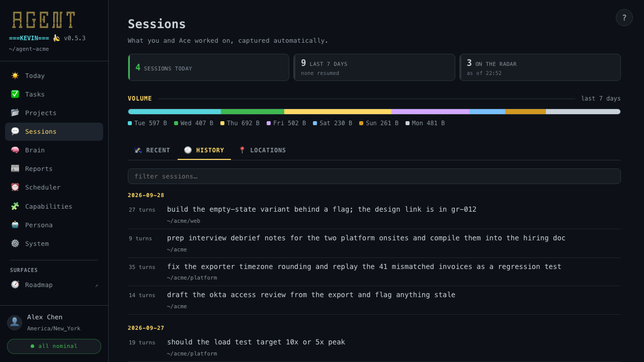
Task: Click the 2026-09-27 date header
Action: (x=146, y=328)
